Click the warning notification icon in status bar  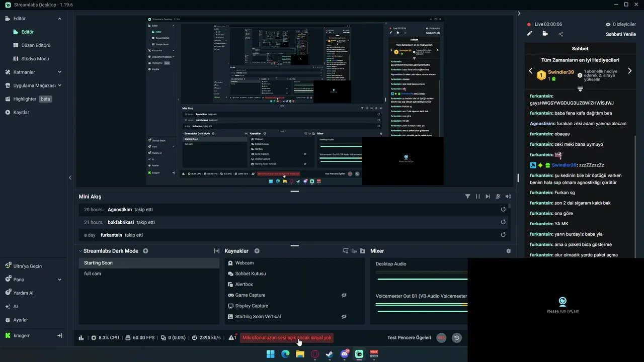click(232, 337)
